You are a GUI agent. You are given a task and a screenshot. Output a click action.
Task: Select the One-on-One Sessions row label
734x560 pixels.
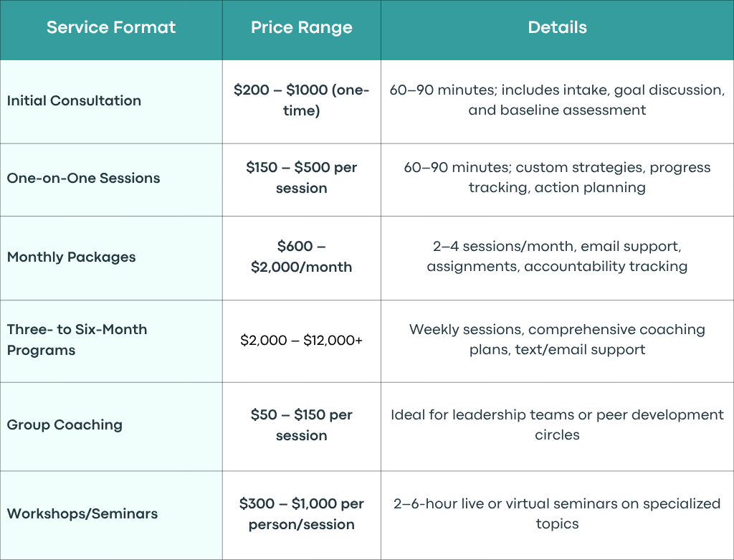83,178
